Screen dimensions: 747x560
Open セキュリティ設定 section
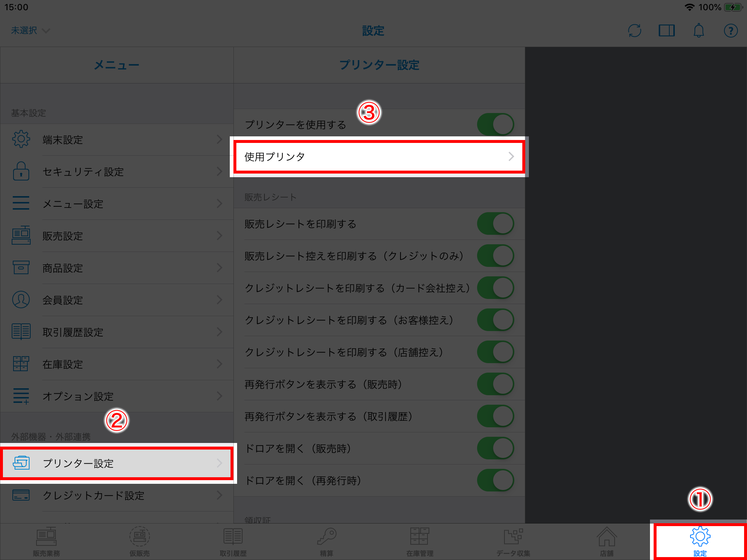point(118,172)
